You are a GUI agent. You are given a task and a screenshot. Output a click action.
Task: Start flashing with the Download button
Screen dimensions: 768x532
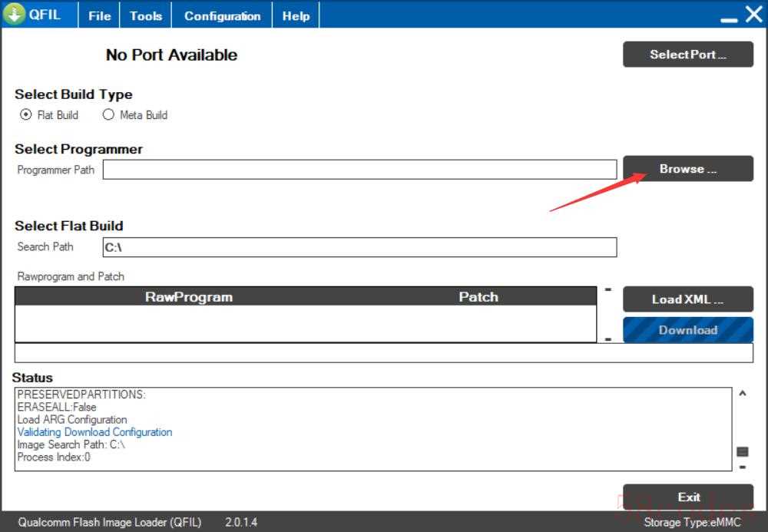687,330
